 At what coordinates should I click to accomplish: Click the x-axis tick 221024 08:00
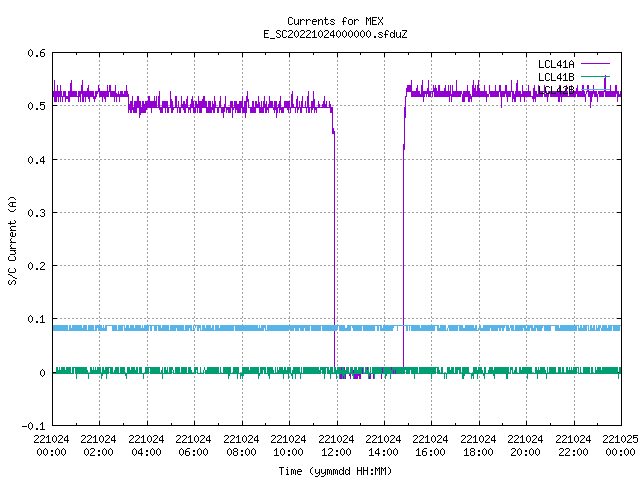pos(241,445)
